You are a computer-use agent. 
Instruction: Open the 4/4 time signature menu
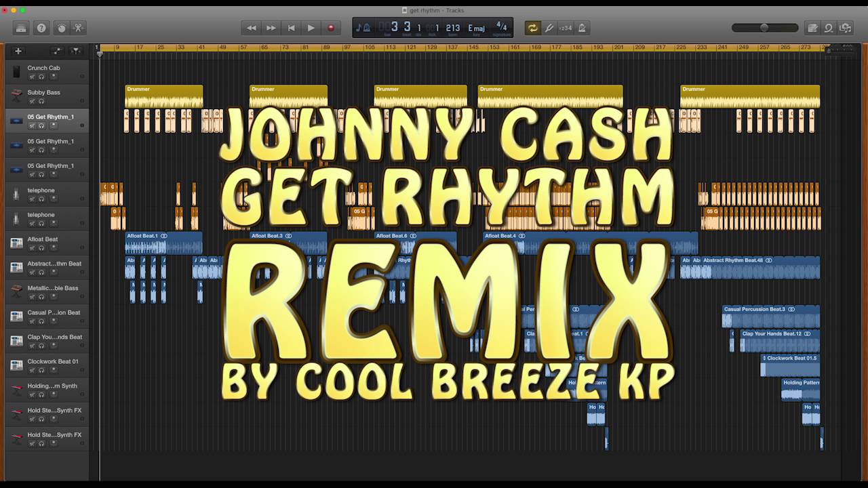pos(502,28)
